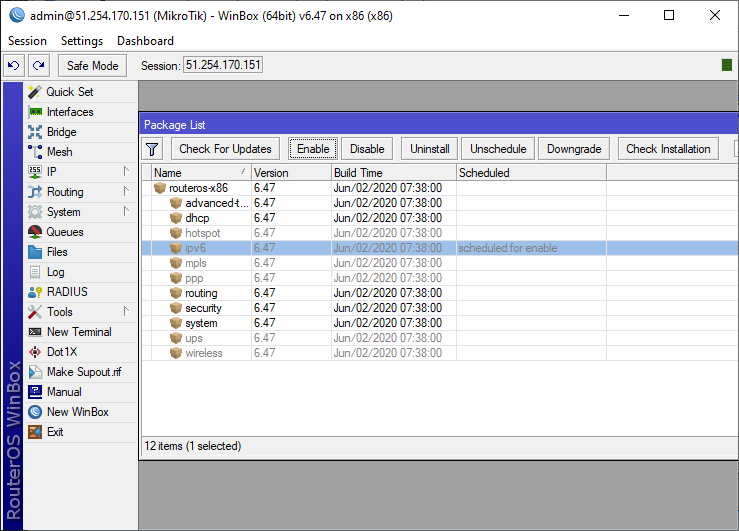Open Interfaces in the sidebar

(80, 112)
